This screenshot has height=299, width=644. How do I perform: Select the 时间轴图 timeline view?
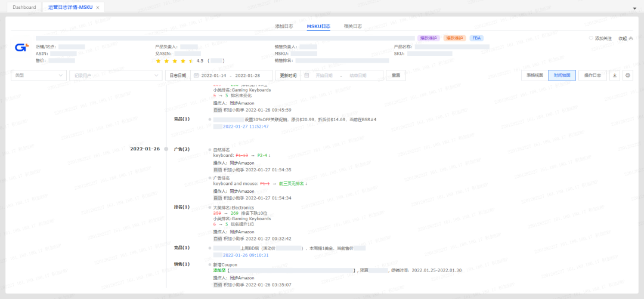tap(562, 75)
